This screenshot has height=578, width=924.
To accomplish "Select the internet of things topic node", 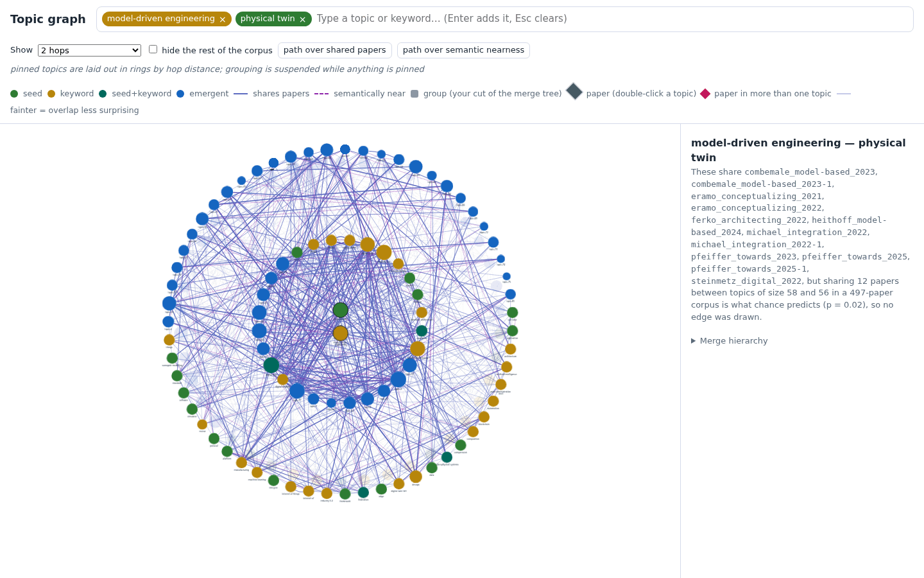I will coord(291,487).
